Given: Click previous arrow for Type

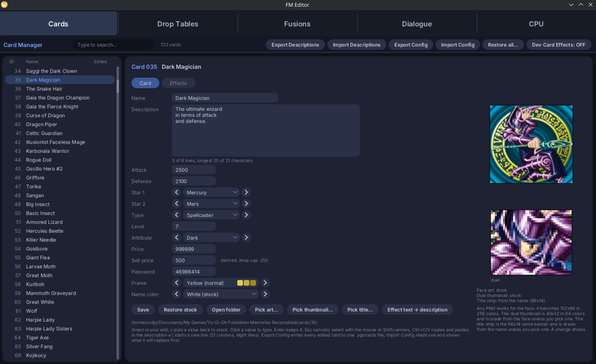Looking at the screenshot, I should [177, 215].
